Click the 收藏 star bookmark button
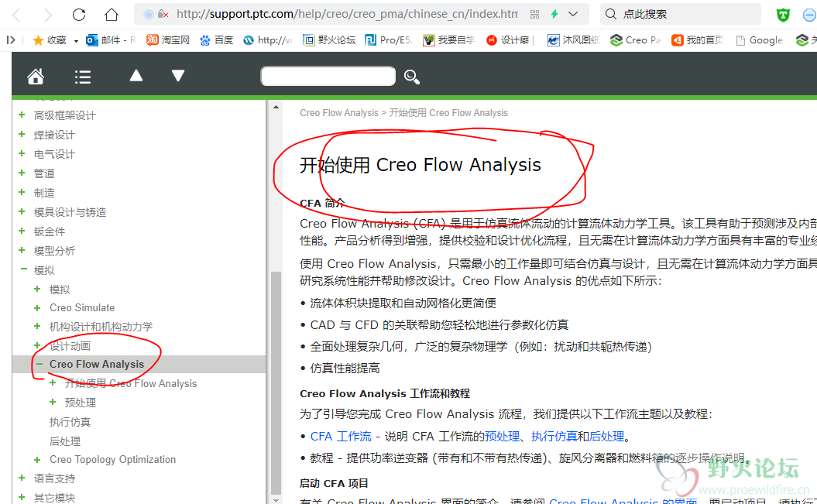Viewport: 817px width, 504px height. (50, 40)
